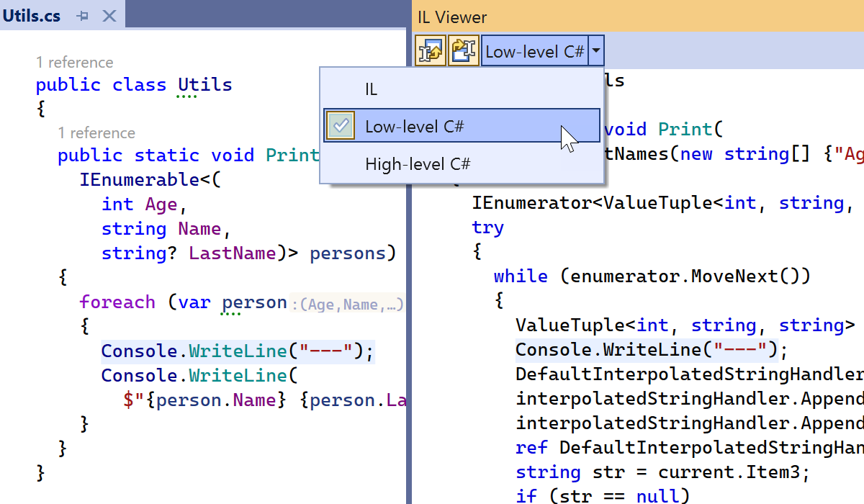The width and height of the screenshot is (864, 504).
Task: Click the Utils class name in source editor
Action: 205,85
